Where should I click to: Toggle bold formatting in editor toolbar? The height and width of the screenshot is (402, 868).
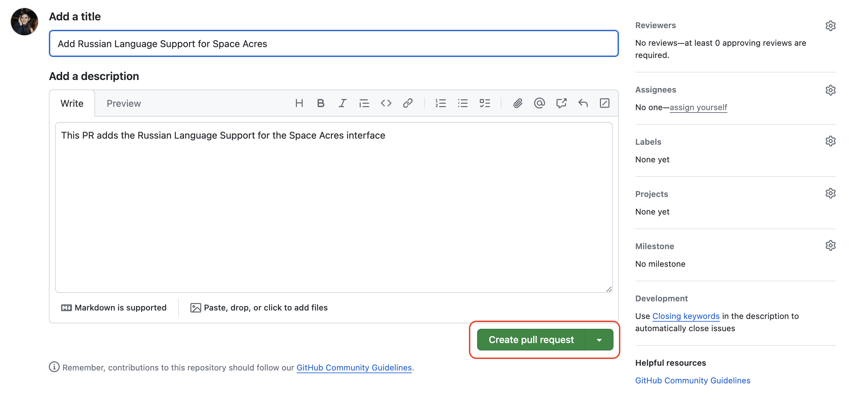coord(321,103)
